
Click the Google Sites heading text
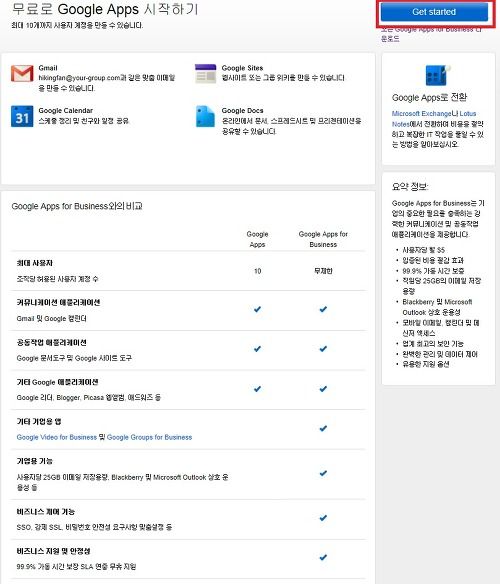click(x=242, y=68)
